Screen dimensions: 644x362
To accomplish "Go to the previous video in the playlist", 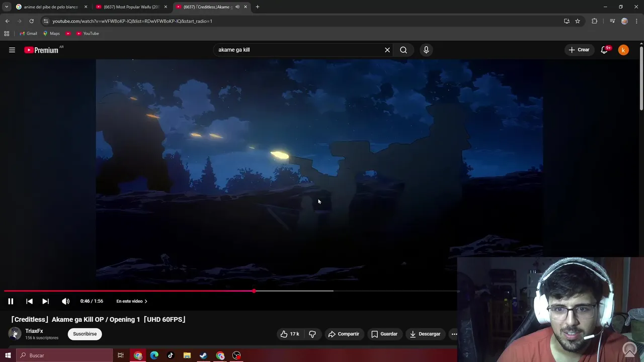I will click(x=29, y=301).
